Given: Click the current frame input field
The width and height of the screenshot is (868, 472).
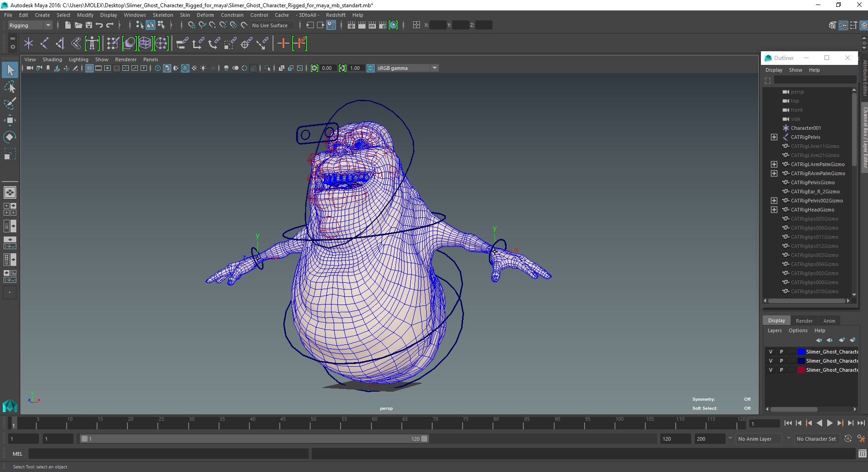Looking at the screenshot, I should pos(765,423).
